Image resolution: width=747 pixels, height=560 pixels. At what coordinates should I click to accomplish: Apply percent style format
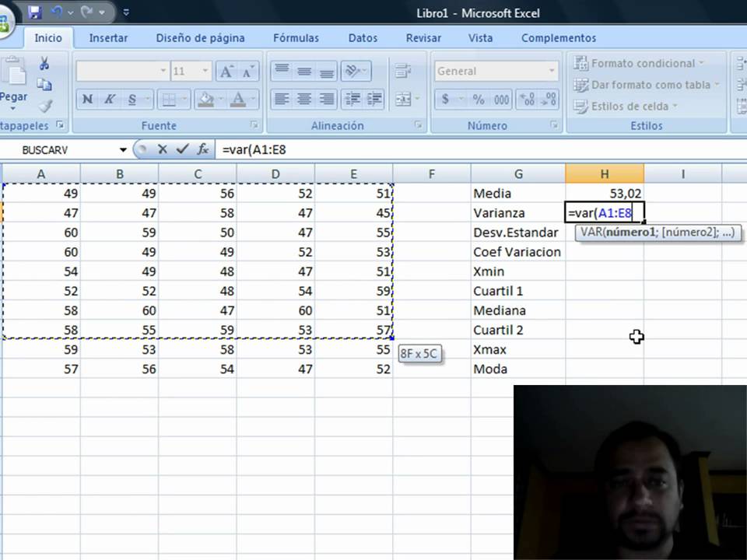(479, 99)
